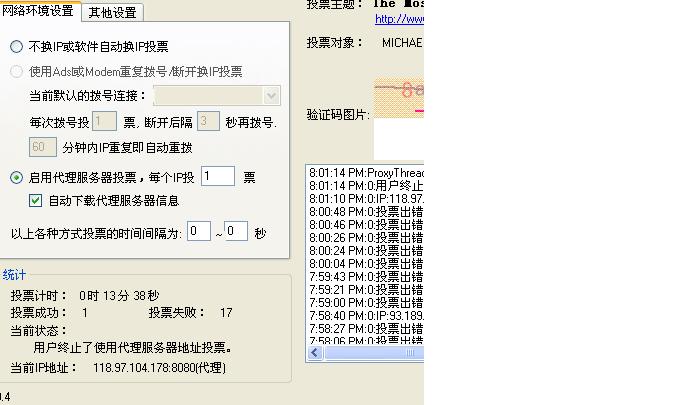The width and height of the screenshot is (683, 405).
Task: Click the 60 分钟内IP重复 input field
Action: point(42,147)
